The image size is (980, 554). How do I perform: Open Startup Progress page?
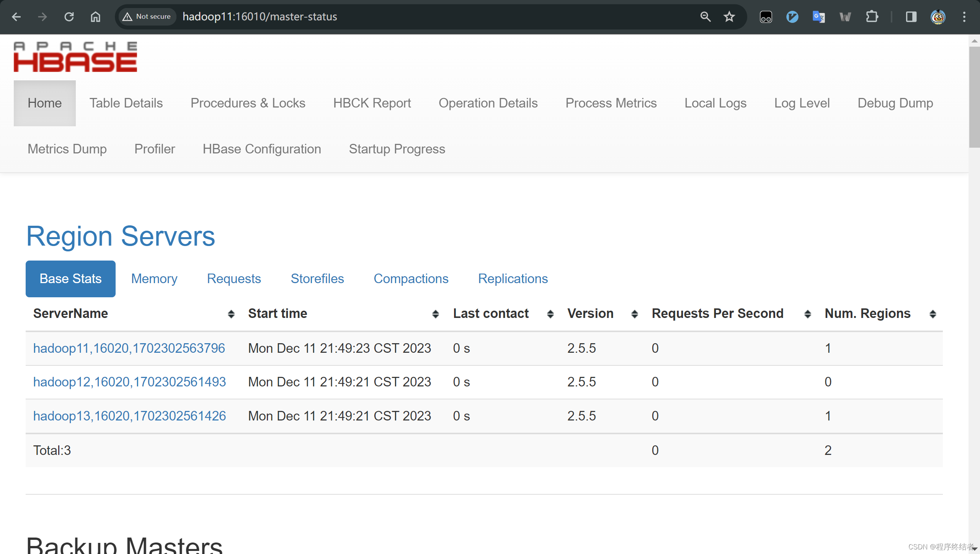[x=397, y=149]
